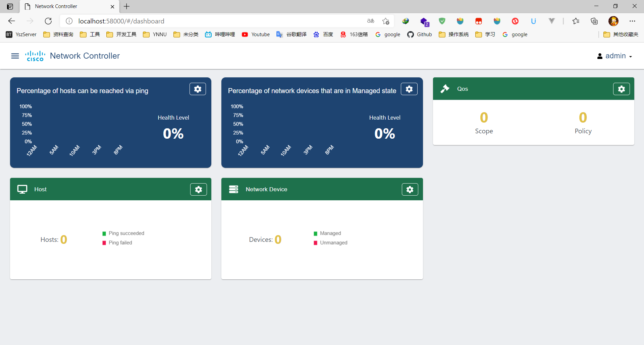The width and height of the screenshot is (644, 345).
Task: Open the hamburger navigation menu
Action: [x=15, y=56]
